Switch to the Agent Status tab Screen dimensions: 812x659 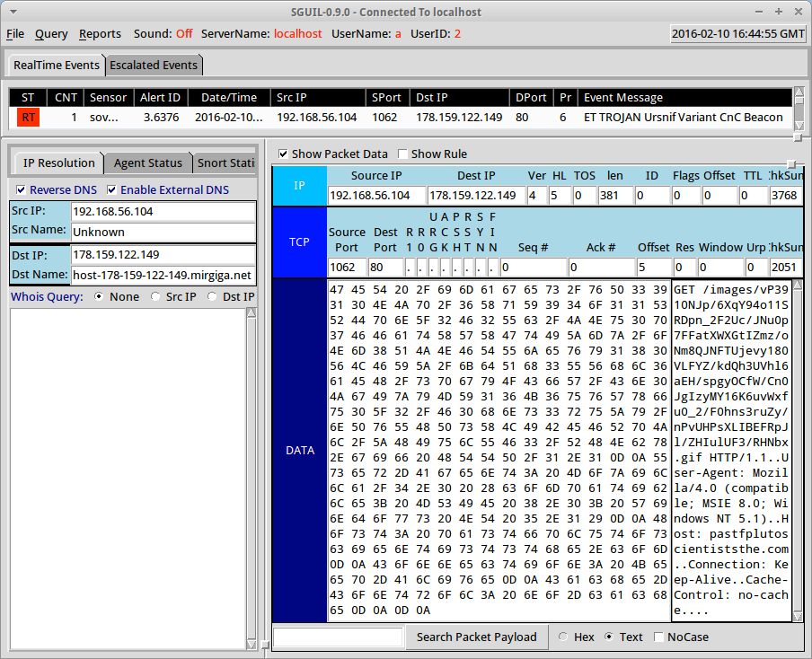point(147,163)
